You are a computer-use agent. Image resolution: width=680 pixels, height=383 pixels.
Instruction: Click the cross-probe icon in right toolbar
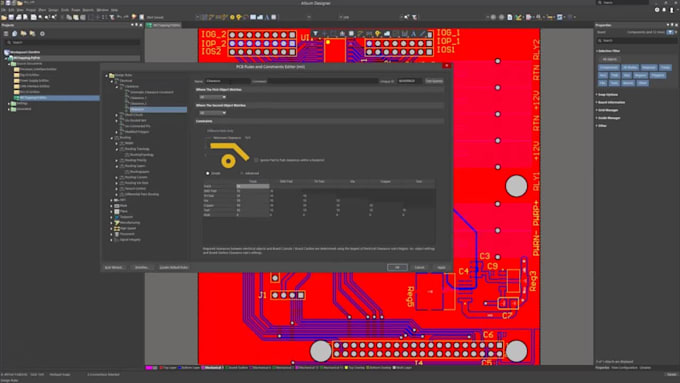pyautogui.click(x=518, y=17)
